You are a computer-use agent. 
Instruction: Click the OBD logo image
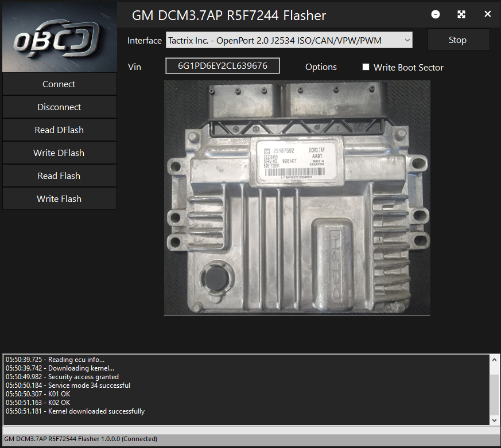point(59,37)
